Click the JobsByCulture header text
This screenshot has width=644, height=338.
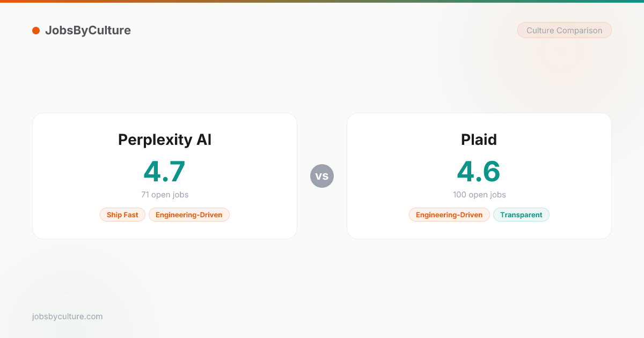click(87, 31)
